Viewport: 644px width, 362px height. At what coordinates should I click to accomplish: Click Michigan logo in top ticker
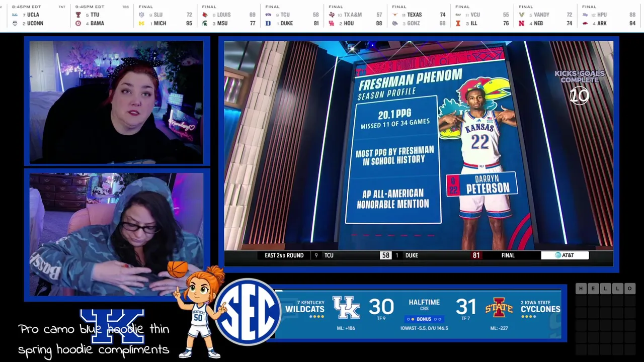tap(141, 24)
